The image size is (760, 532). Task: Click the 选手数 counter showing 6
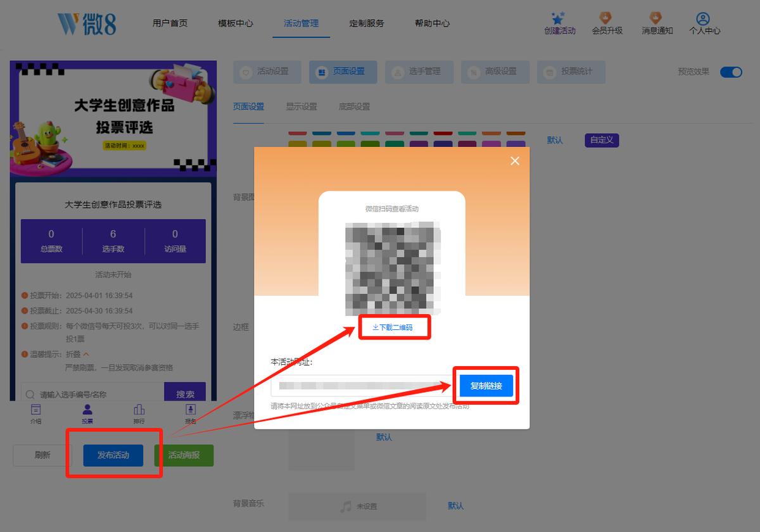click(x=113, y=241)
